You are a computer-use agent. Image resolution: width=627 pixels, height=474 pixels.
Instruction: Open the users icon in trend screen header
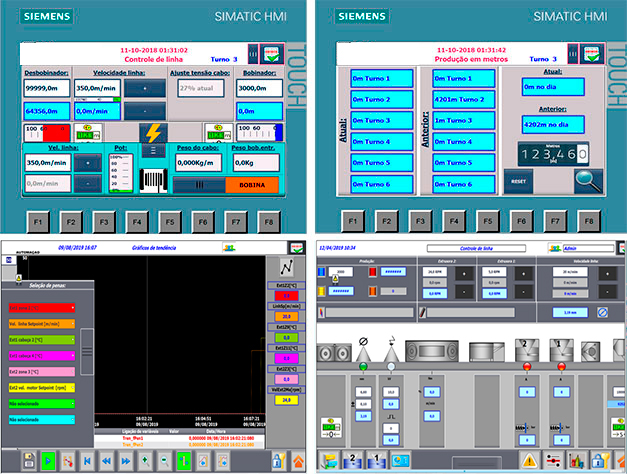click(229, 248)
